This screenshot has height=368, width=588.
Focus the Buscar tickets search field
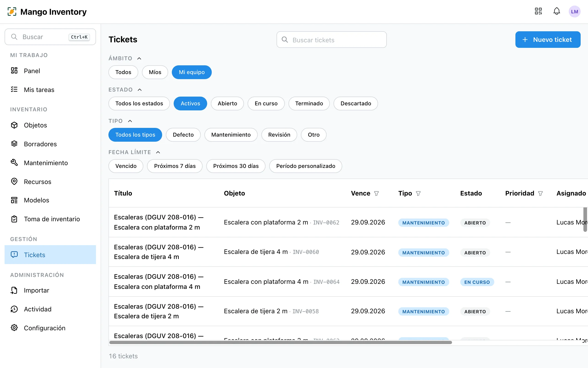(331, 40)
